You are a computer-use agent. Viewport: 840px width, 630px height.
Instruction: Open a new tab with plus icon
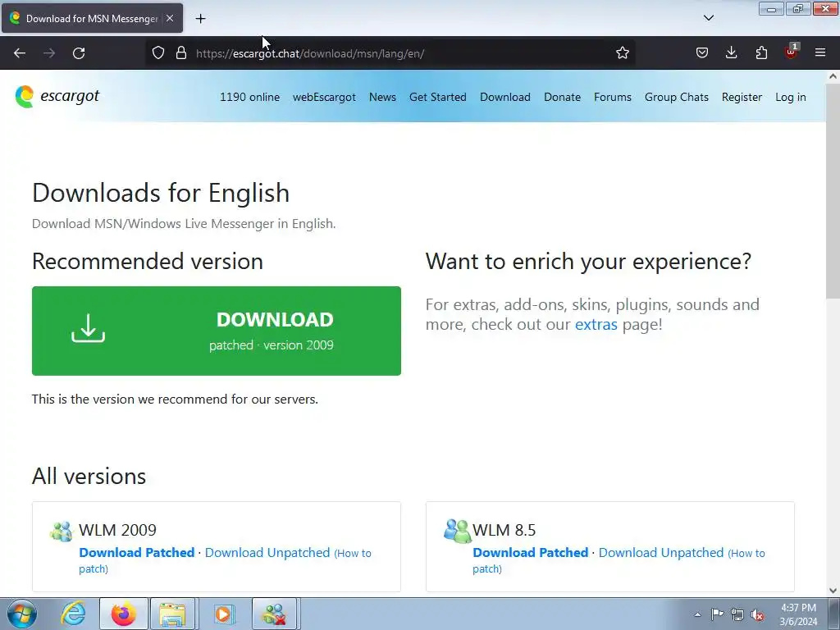pos(200,19)
